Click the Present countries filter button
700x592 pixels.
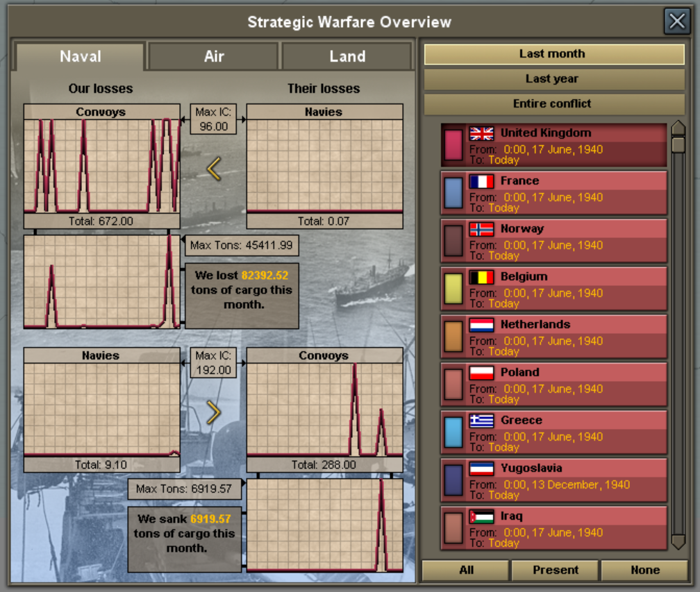[x=556, y=570]
